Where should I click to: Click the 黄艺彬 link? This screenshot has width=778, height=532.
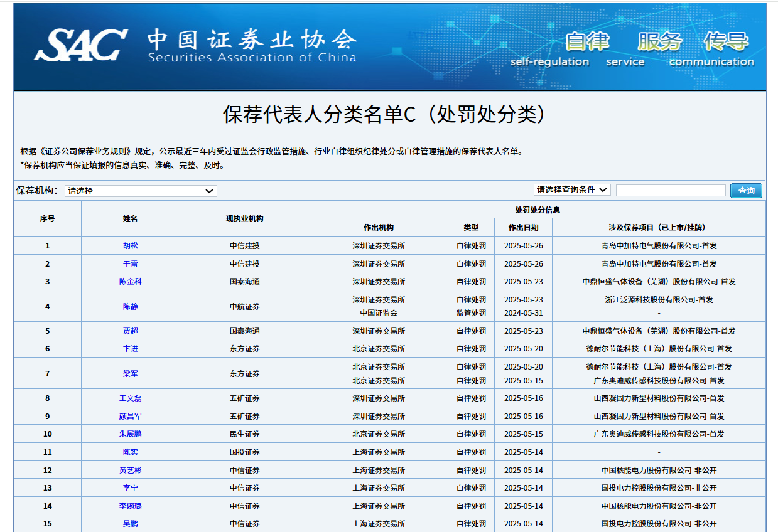point(130,471)
